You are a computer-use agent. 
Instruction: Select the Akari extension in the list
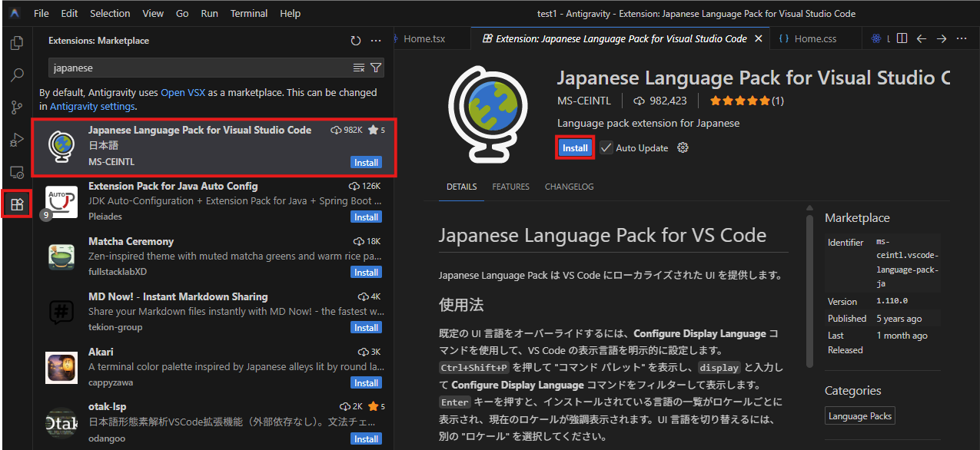point(214,368)
